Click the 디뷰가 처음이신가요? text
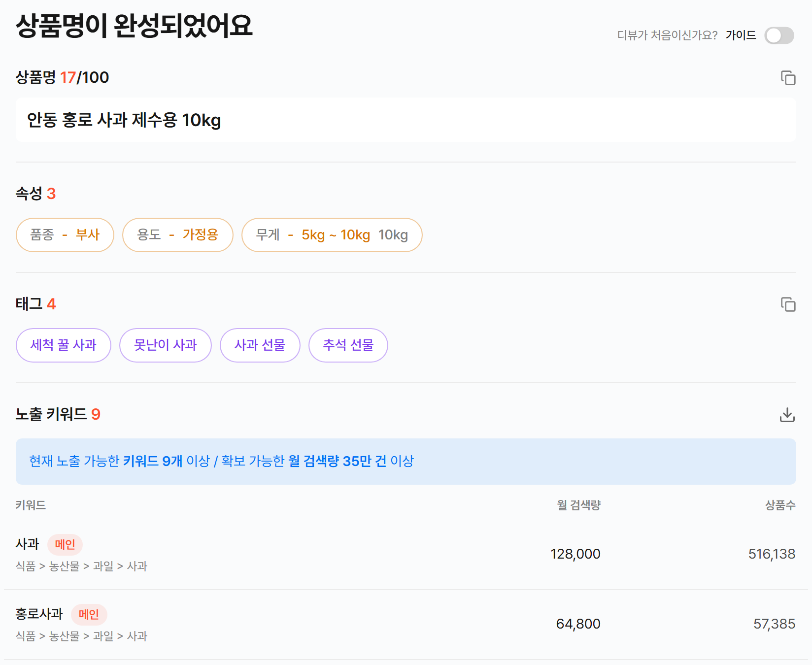The image size is (812, 665). coord(668,35)
